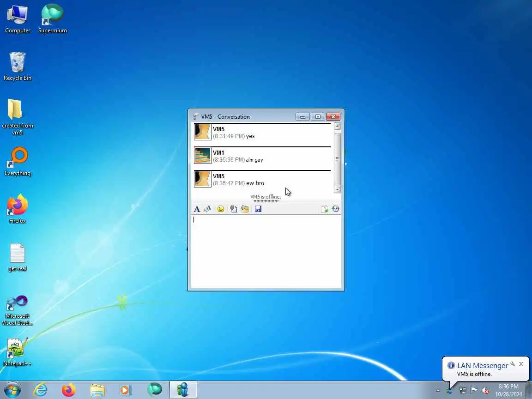
Task: Open notification options wrench icon
Action: tap(513, 364)
